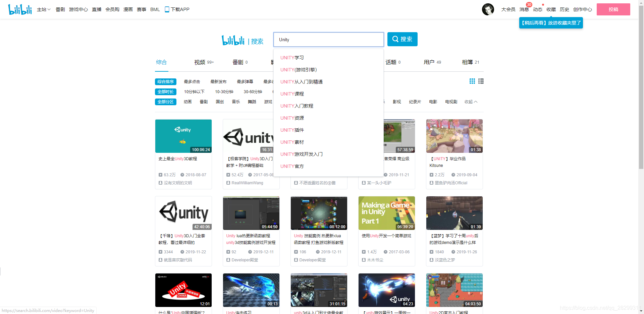Select suggestion UNITY游戏开发入门
The width and height of the screenshot is (644, 314).
[328, 154]
